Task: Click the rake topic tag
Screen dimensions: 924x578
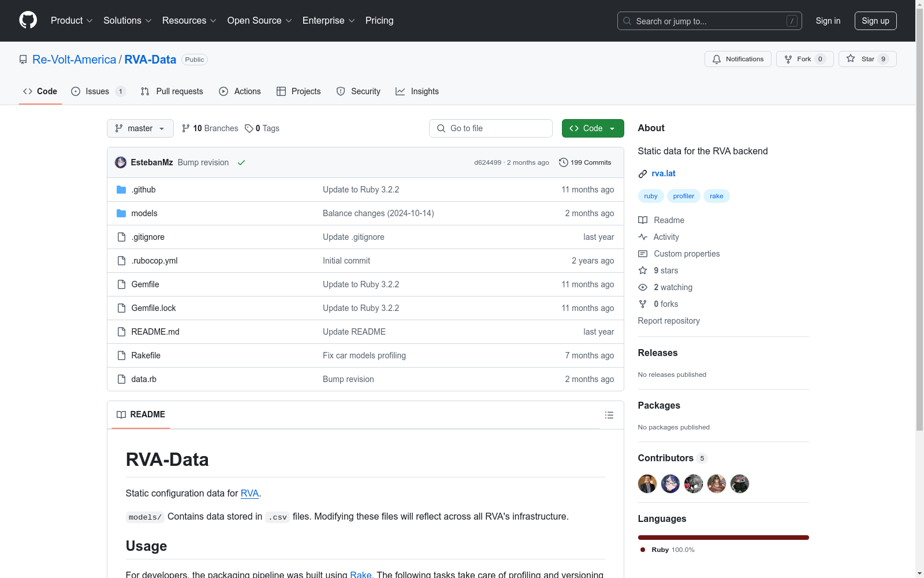Action: point(717,196)
